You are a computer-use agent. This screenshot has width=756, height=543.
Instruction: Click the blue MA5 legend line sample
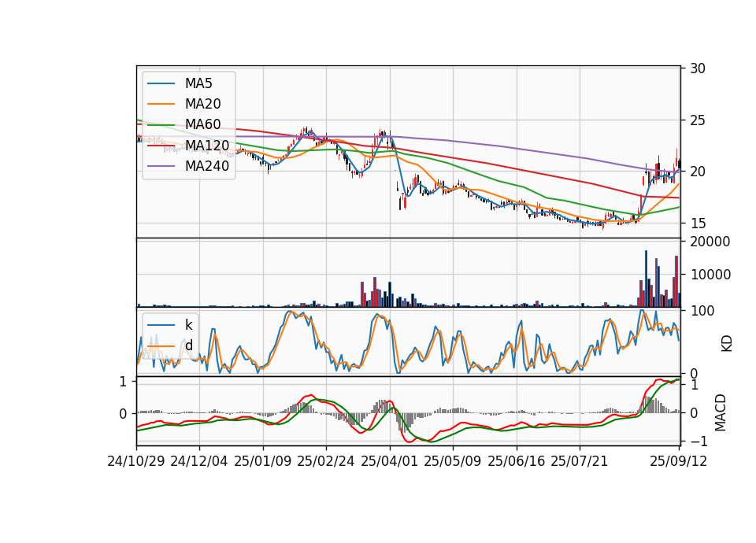[161, 83]
